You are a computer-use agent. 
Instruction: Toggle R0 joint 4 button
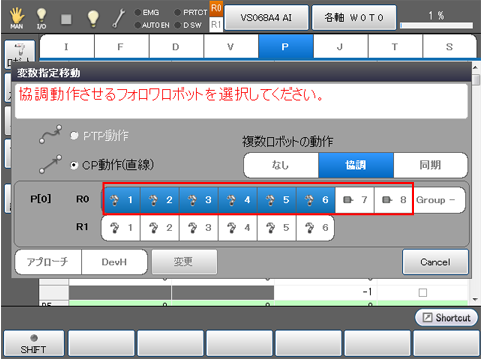(238, 200)
